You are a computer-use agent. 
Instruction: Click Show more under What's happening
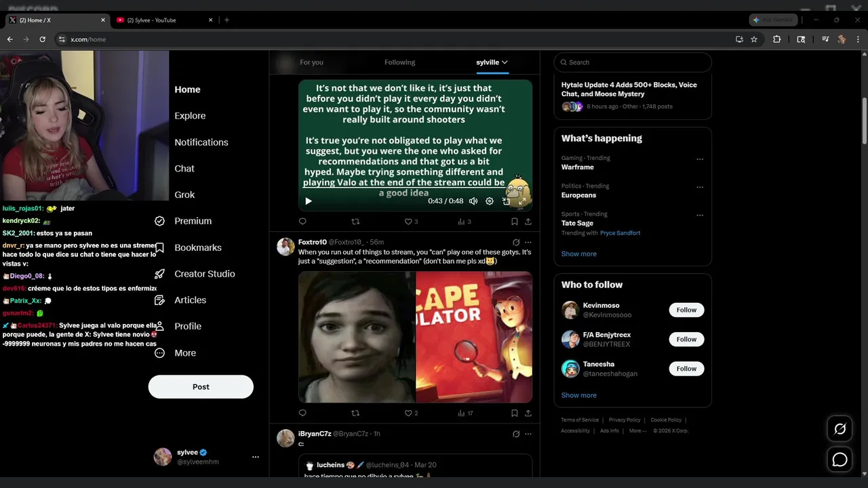click(579, 253)
